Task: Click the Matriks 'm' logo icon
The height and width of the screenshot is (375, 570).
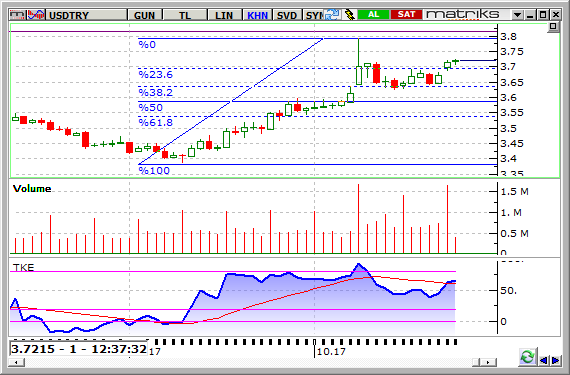Action: 17,15
